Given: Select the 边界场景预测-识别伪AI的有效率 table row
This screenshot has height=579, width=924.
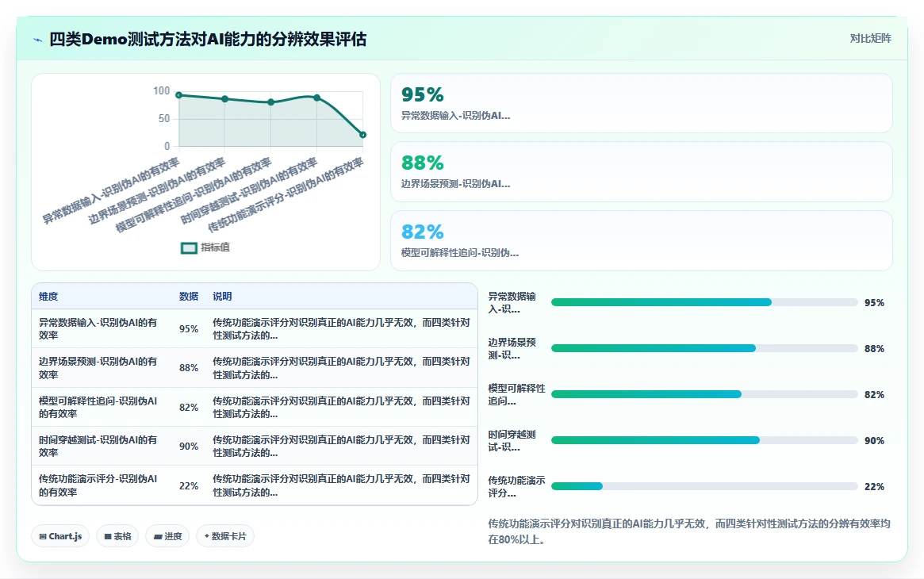Looking at the screenshot, I should 255,367.
